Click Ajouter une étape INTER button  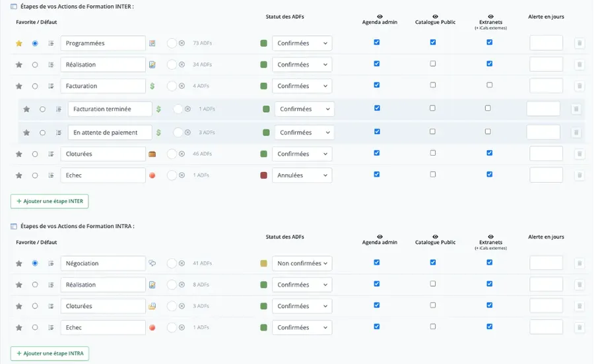49,201
